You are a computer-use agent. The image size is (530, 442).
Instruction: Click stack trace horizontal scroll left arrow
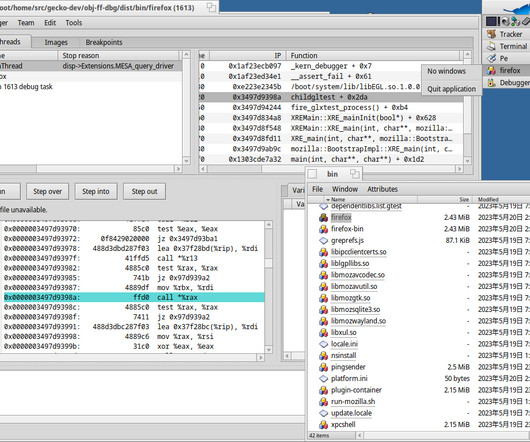coord(203,169)
